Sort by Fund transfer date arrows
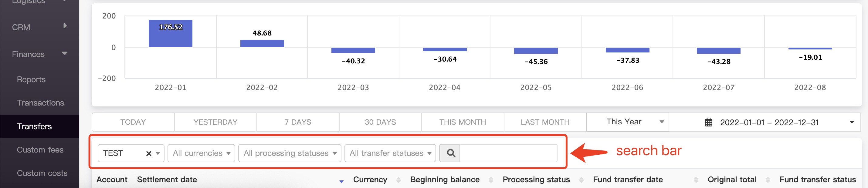The image size is (868, 188). [696, 180]
